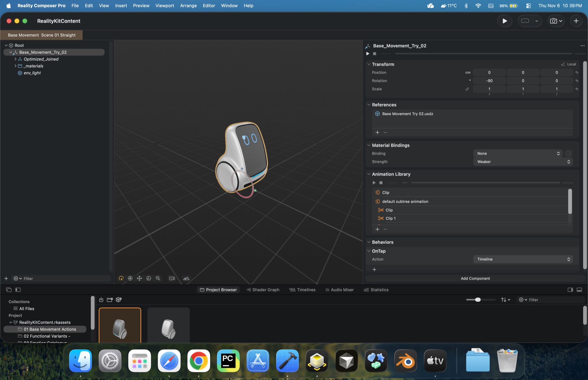Click the new scene icon in the Project Browser
Image resolution: width=588 pixels, height=380 pixels.
119,300
